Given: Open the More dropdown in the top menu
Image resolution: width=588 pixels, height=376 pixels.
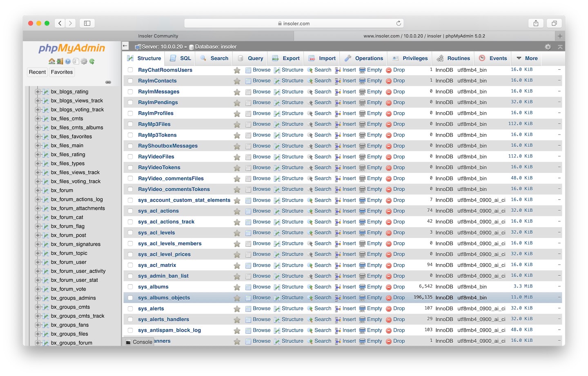Looking at the screenshot, I should tap(527, 58).
